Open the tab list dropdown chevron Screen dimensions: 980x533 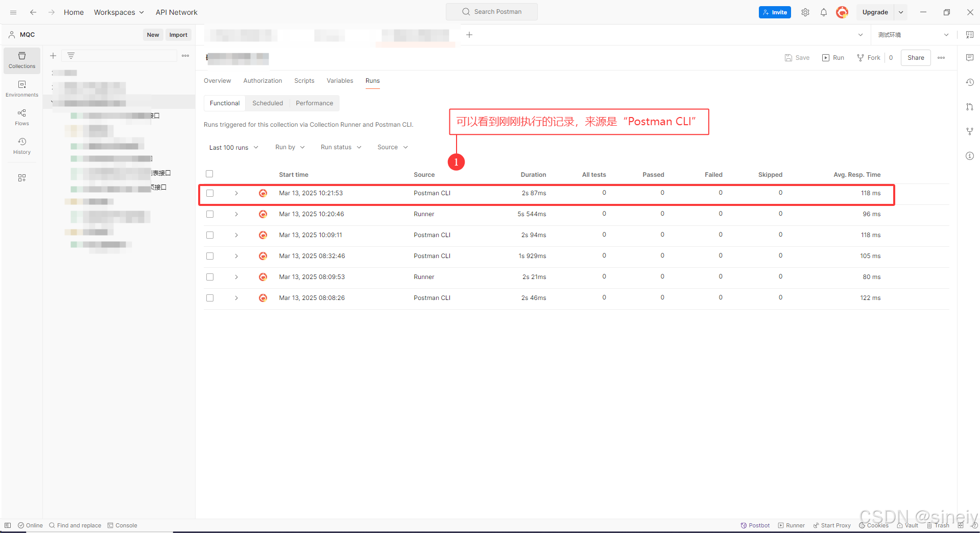[861, 35]
